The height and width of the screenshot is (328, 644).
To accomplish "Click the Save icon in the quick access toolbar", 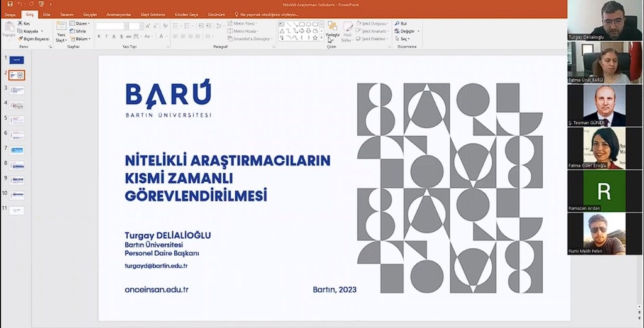I will tap(10, 4).
